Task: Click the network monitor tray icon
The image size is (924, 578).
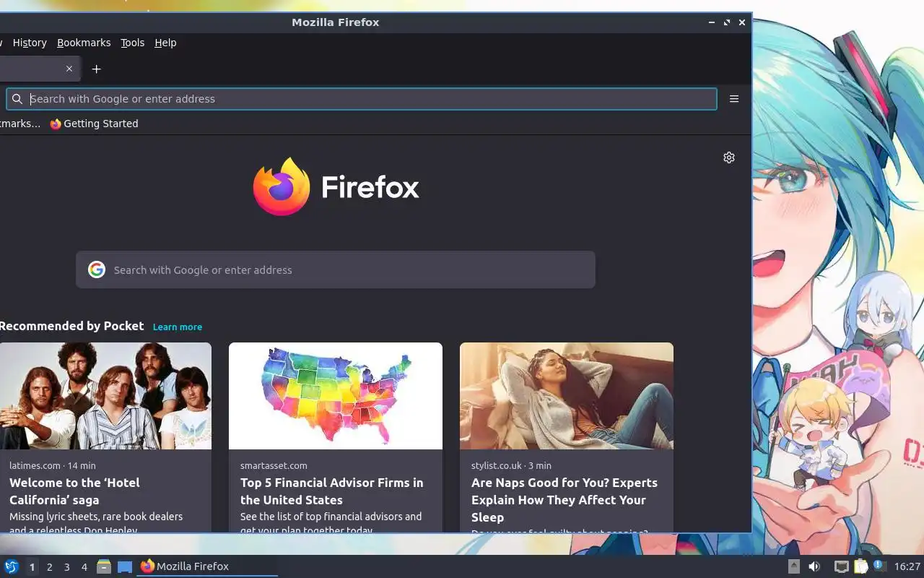Action: pyautogui.click(x=841, y=566)
